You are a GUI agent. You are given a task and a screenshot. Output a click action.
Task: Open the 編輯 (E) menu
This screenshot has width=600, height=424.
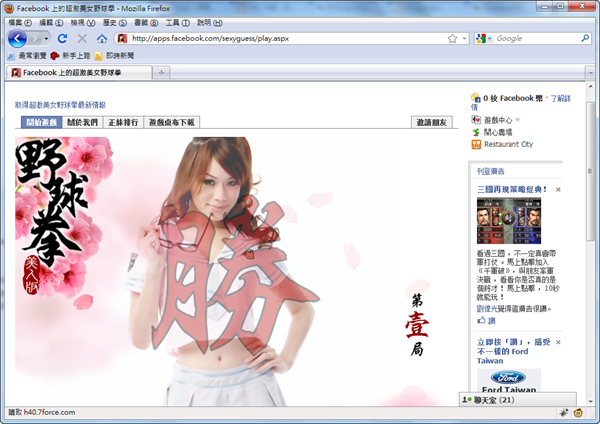point(51,23)
